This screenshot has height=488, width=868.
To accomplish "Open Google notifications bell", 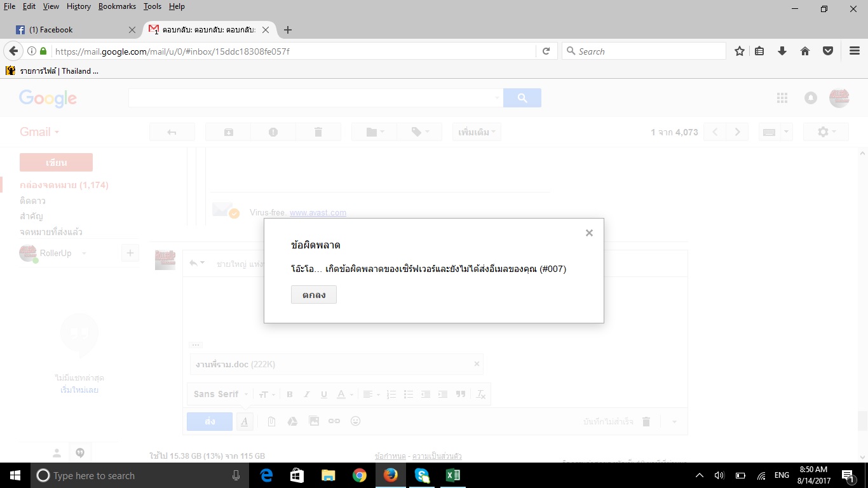I will pyautogui.click(x=811, y=98).
